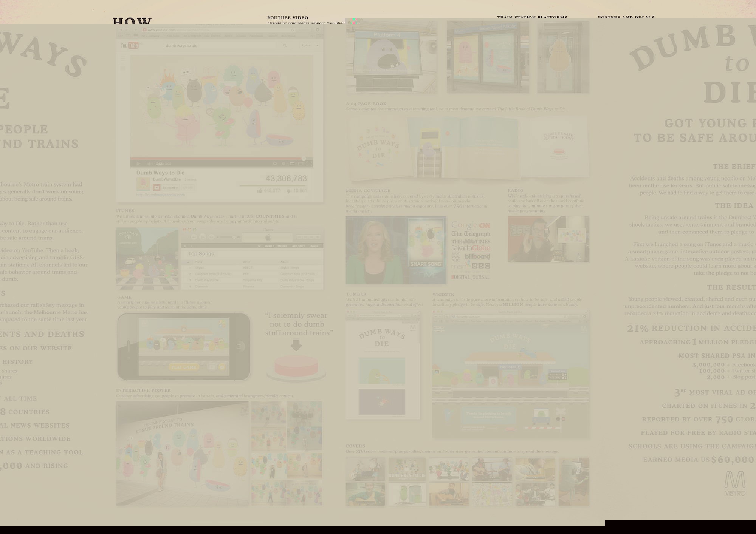
Task: Tap PLAY GAME on the phone screen
Action: (183, 367)
